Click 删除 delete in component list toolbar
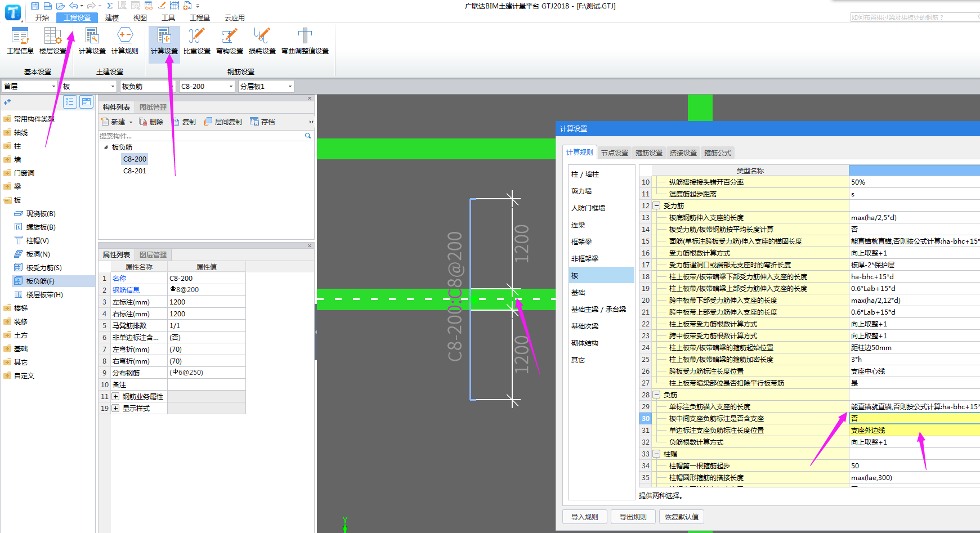The width and height of the screenshot is (980, 533). point(151,122)
